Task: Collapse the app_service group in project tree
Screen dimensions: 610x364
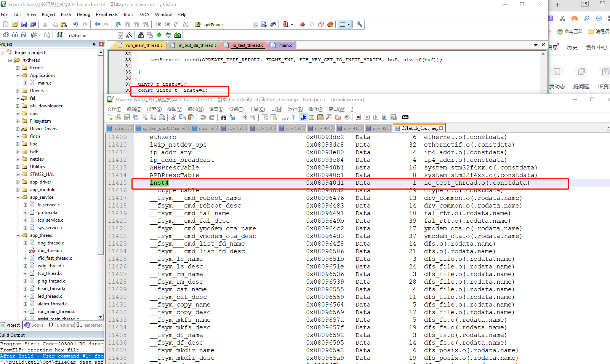Action: tap(18, 197)
